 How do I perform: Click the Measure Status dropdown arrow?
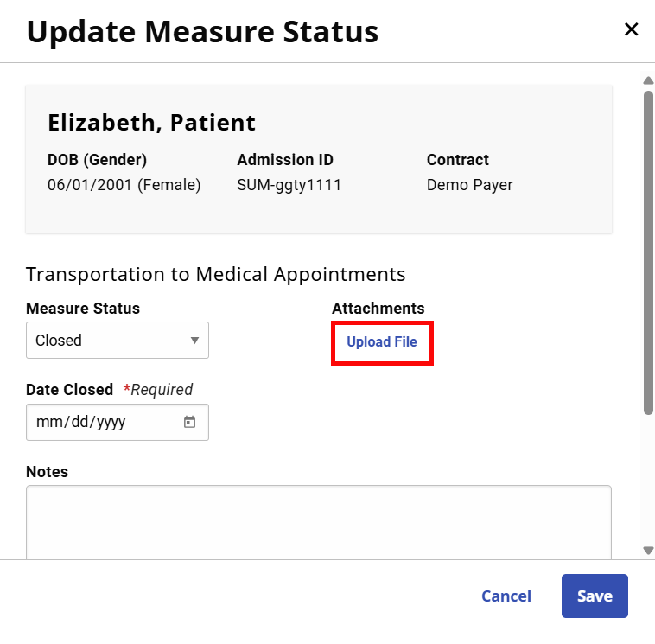pyautogui.click(x=194, y=341)
